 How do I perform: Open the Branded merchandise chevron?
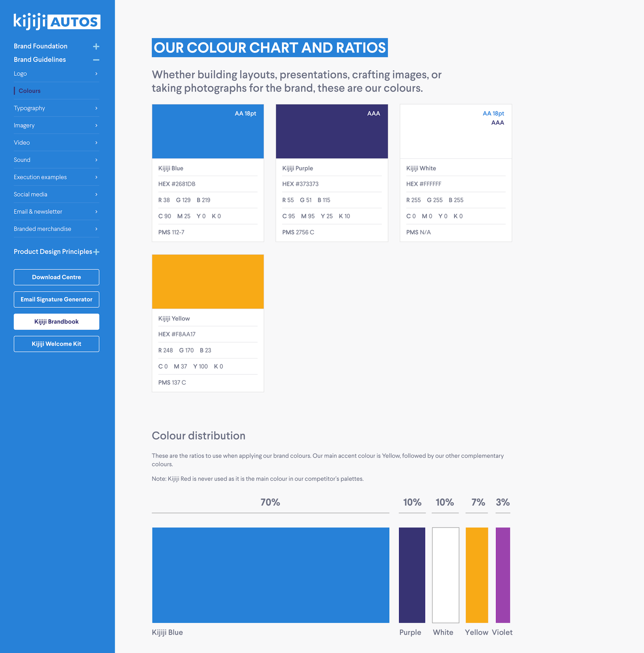[x=96, y=229]
